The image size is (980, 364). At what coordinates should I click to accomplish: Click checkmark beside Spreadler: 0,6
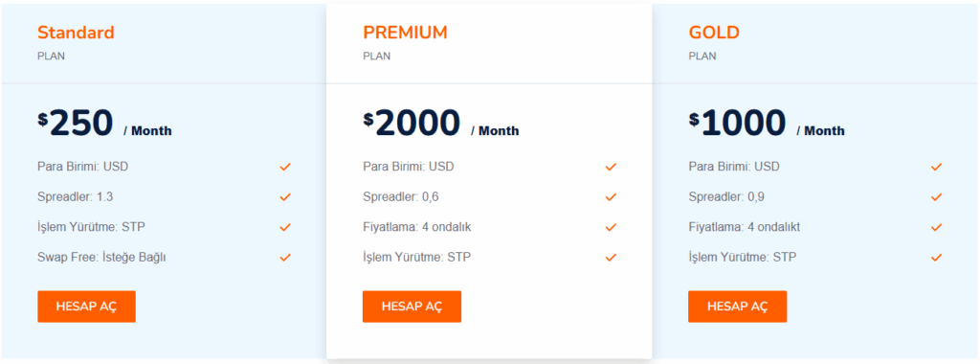[611, 197]
